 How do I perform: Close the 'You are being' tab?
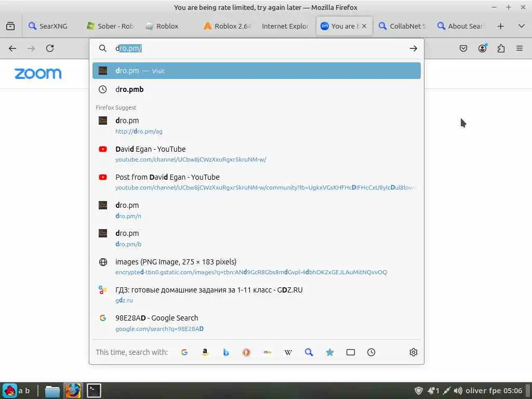[364, 26]
